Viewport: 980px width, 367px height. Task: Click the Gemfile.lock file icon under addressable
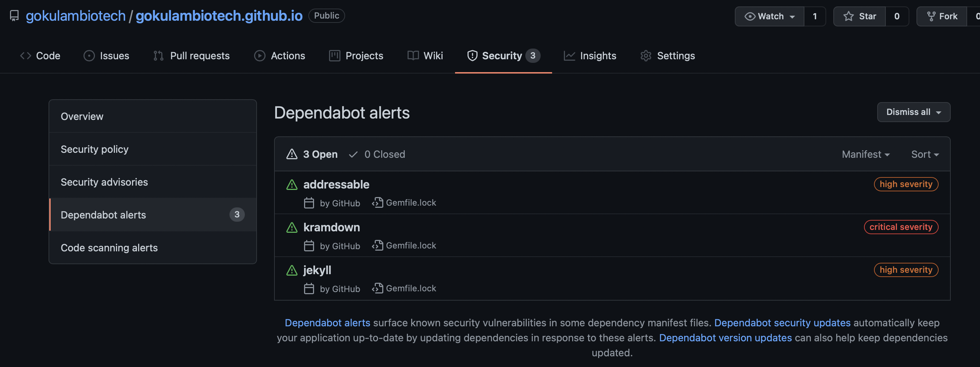(x=377, y=202)
